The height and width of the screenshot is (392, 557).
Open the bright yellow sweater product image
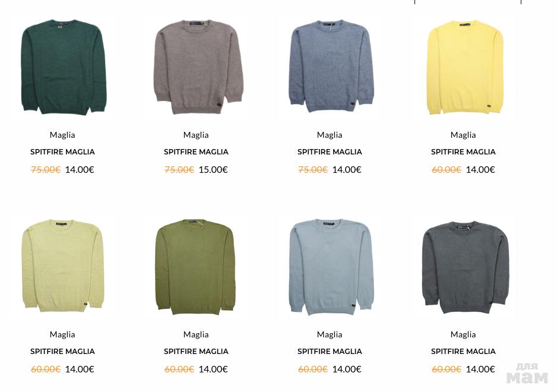coord(463,66)
